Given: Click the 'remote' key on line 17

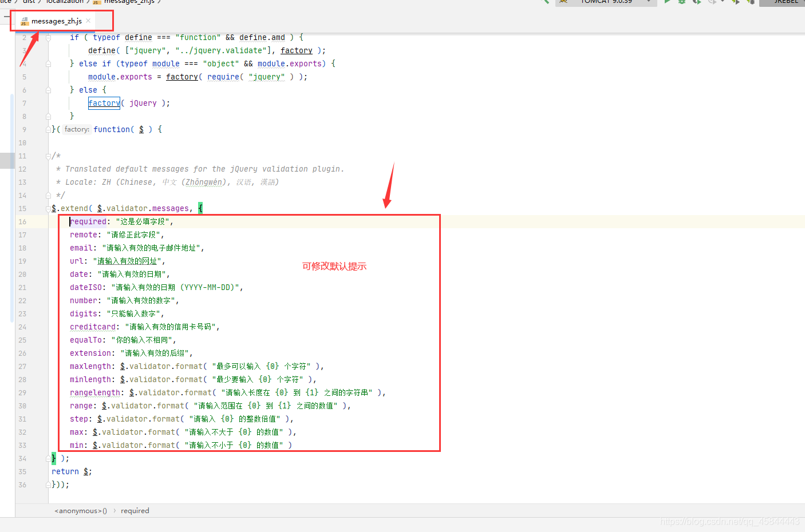Looking at the screenshot, I should 84,235.
